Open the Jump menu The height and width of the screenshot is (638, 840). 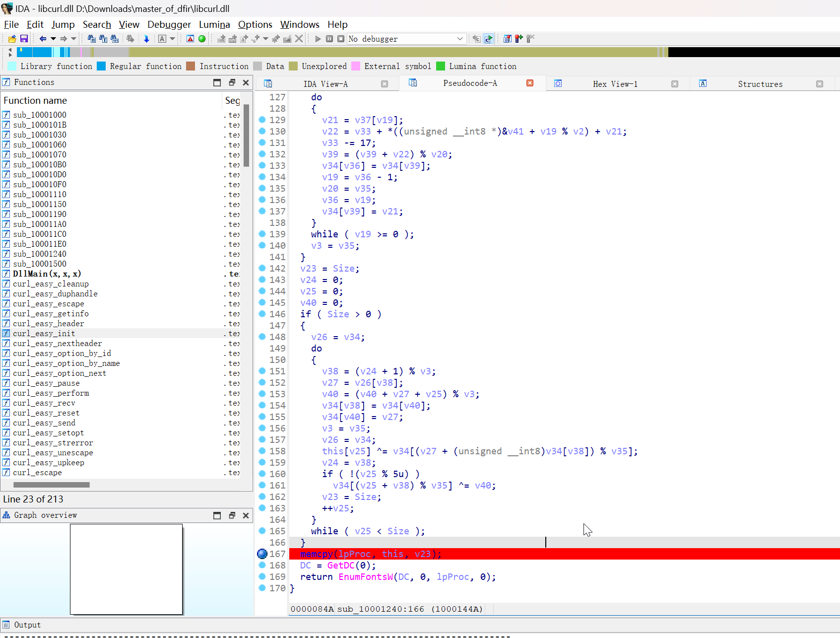pos(63,24)
